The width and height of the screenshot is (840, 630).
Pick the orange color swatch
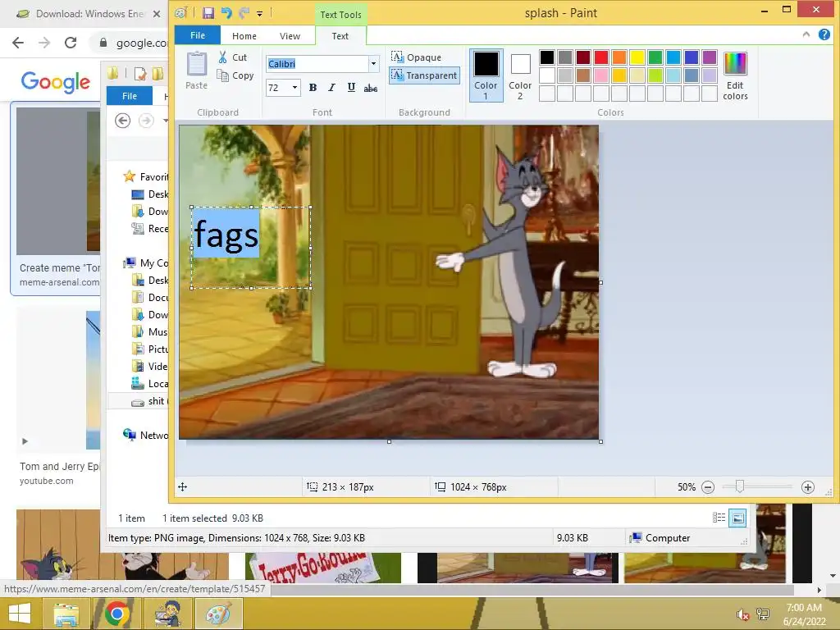click(x=619, y=57)
